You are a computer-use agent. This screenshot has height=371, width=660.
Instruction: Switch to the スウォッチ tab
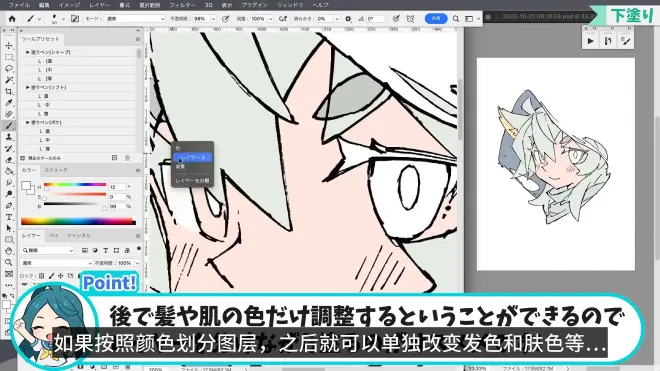pyautogui.click(x=56, y=170)
